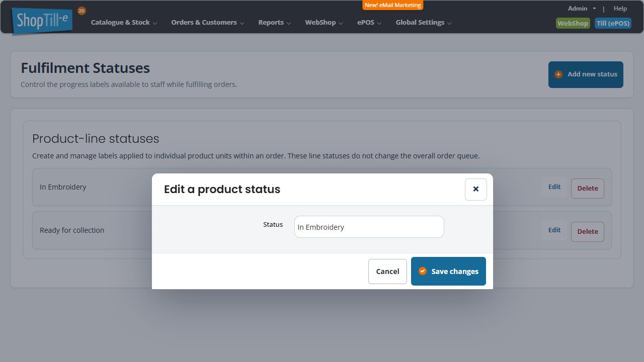Click the New! eMail Marketing banner
This screenshot has height=362, width=644.
[393, 5]
